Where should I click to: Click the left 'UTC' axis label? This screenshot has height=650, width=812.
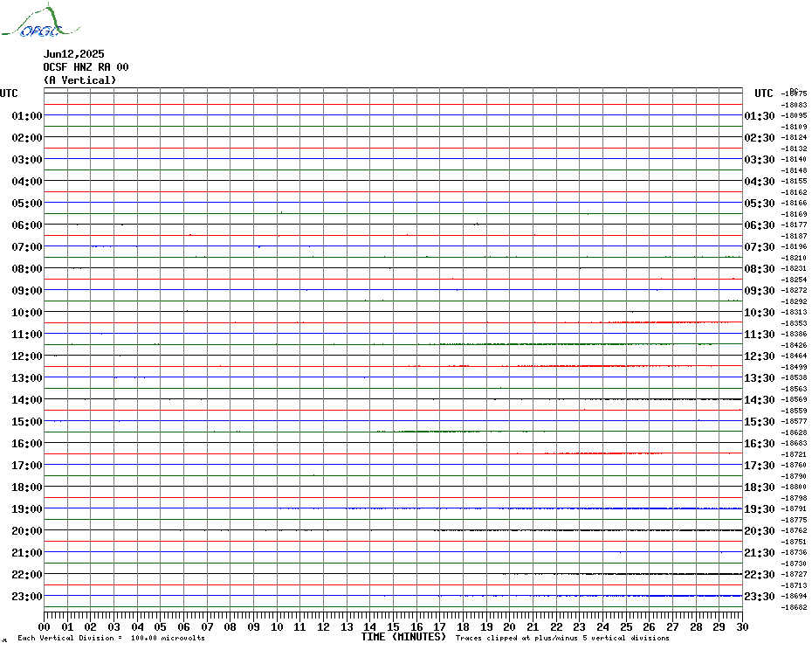9,93
